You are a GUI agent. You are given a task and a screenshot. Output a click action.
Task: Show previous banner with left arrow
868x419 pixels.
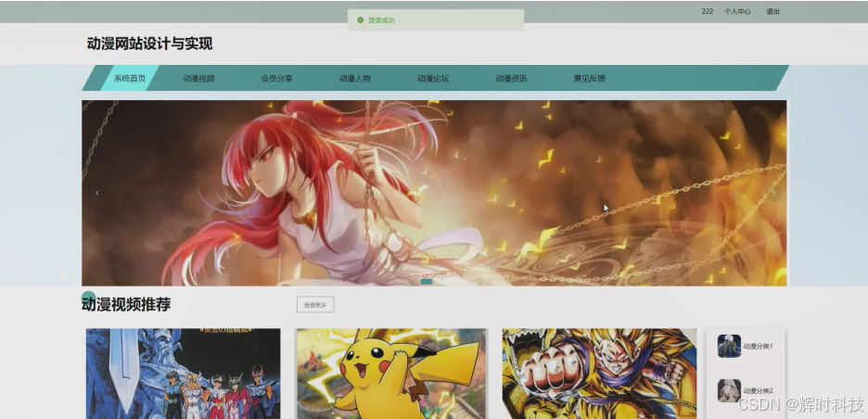coord(97,193)
